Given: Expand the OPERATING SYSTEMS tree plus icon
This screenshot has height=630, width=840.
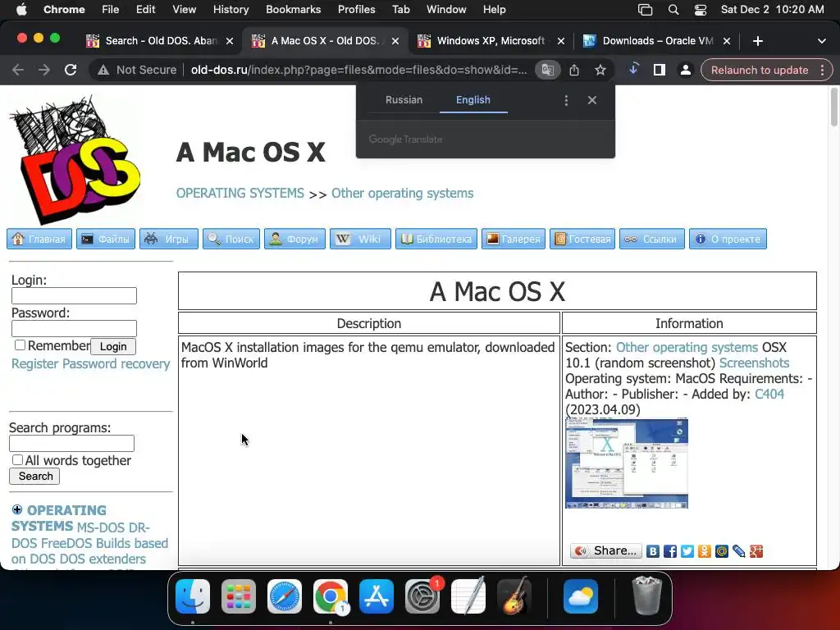Looking at the screenshot, I should coord(17,509).
